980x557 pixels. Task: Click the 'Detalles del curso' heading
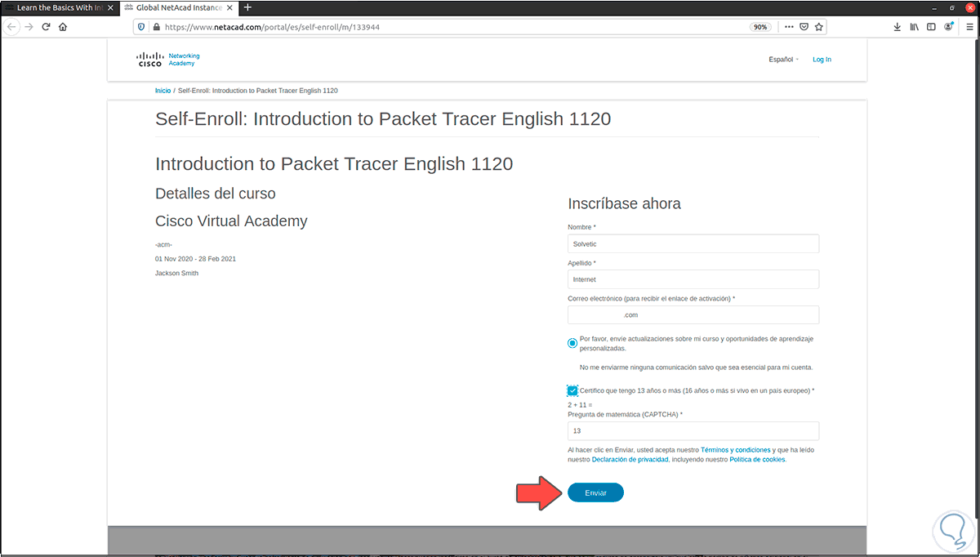(x=216, y=194)
